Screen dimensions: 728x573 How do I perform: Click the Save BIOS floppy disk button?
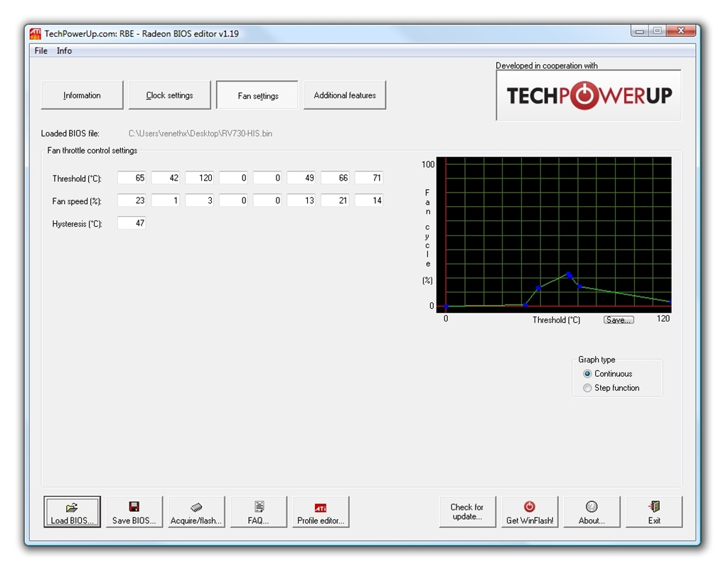coord(134,512)
